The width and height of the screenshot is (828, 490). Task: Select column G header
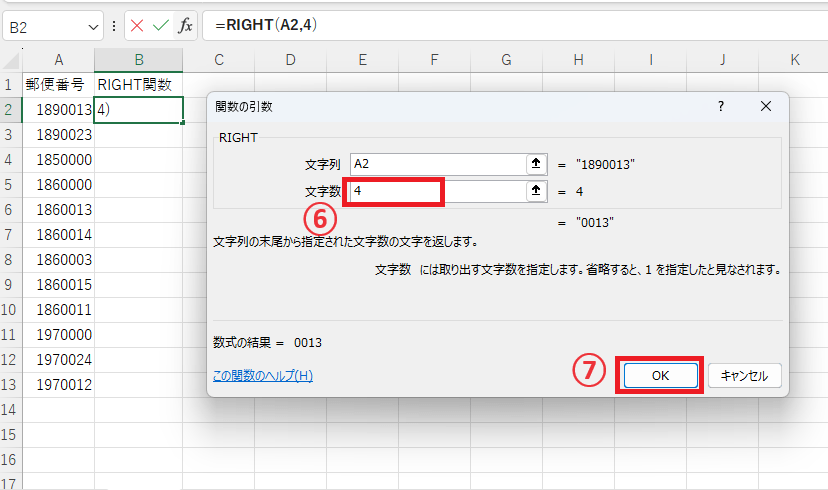coord(506,60)
